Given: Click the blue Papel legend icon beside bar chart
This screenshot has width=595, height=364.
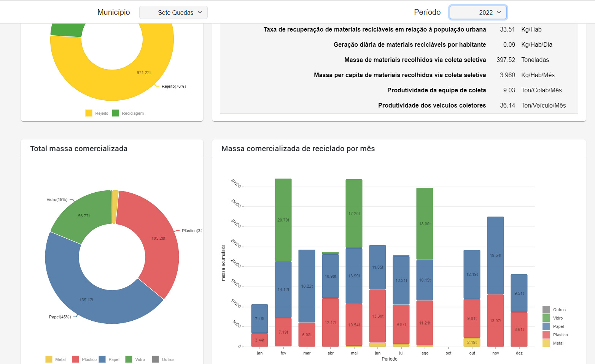Looking at the screenshot, I should coord(546,326).
